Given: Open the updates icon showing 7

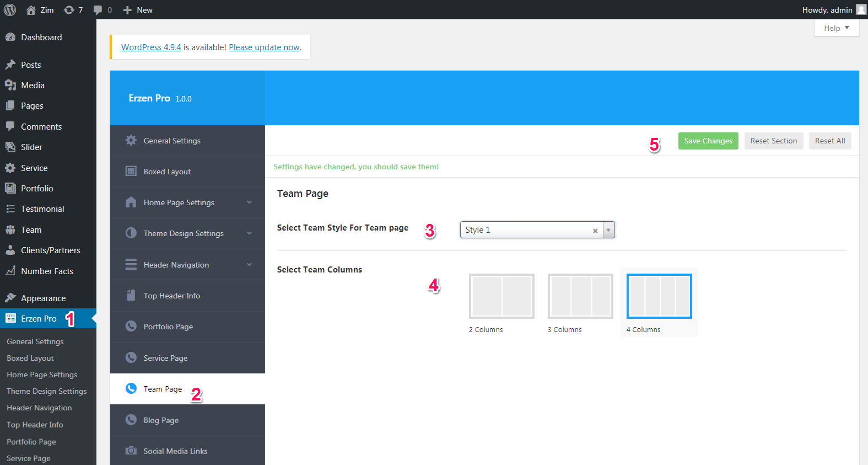Looking at the screenshot, I should tap(69, 10).
